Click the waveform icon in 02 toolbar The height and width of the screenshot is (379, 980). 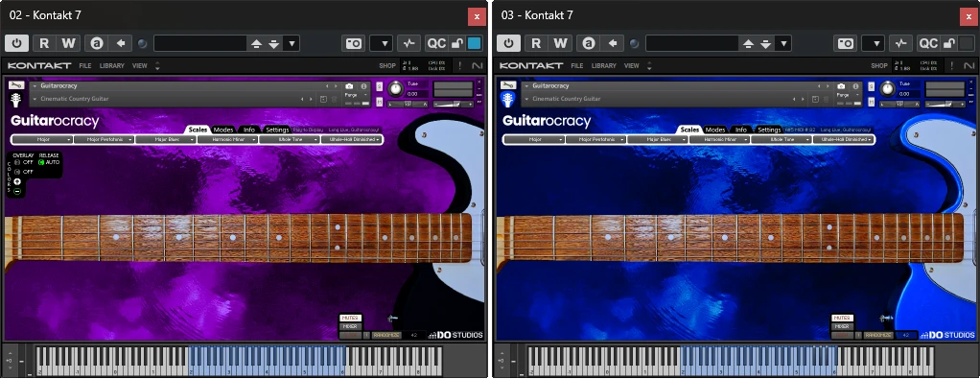coord(408,43)
